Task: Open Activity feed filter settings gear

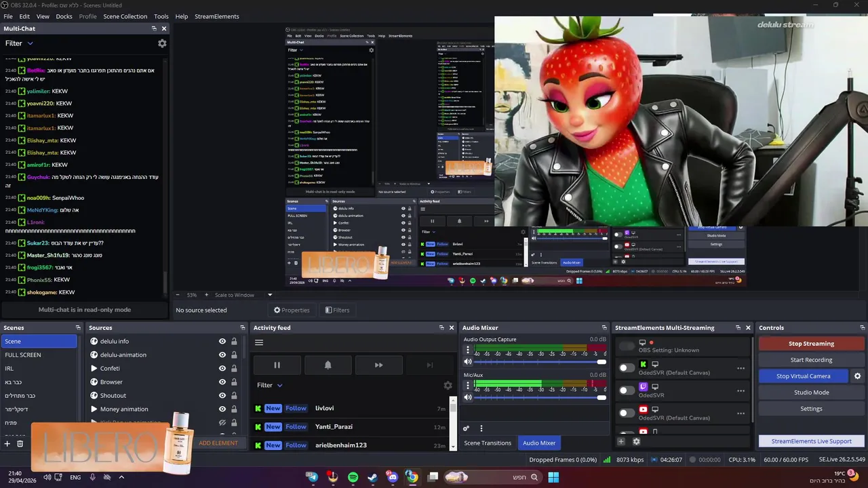Action: [x=448, y=385]
